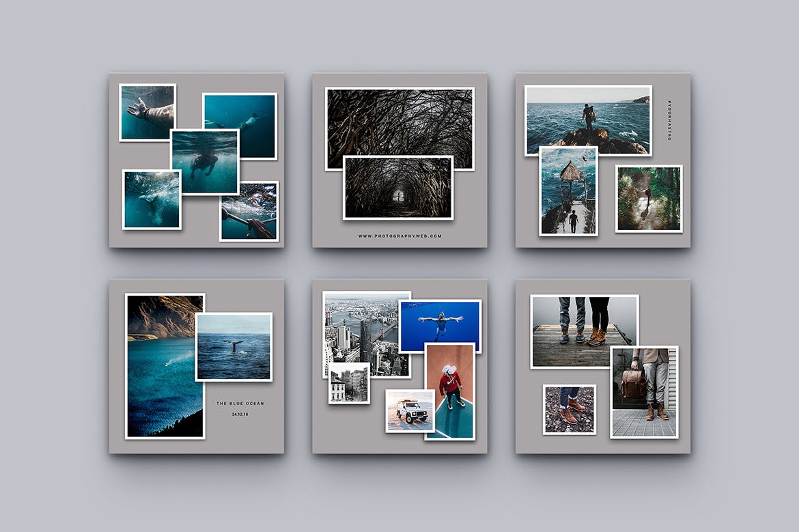This screenshot has height=532, width=799.
Task: Click the green forest path photo
Action: 649,198
